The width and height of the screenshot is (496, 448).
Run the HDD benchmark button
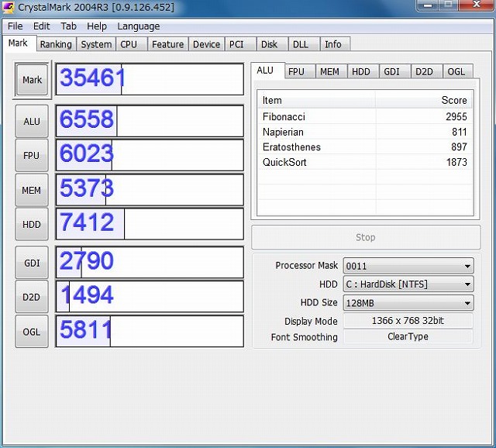point(32,225)
